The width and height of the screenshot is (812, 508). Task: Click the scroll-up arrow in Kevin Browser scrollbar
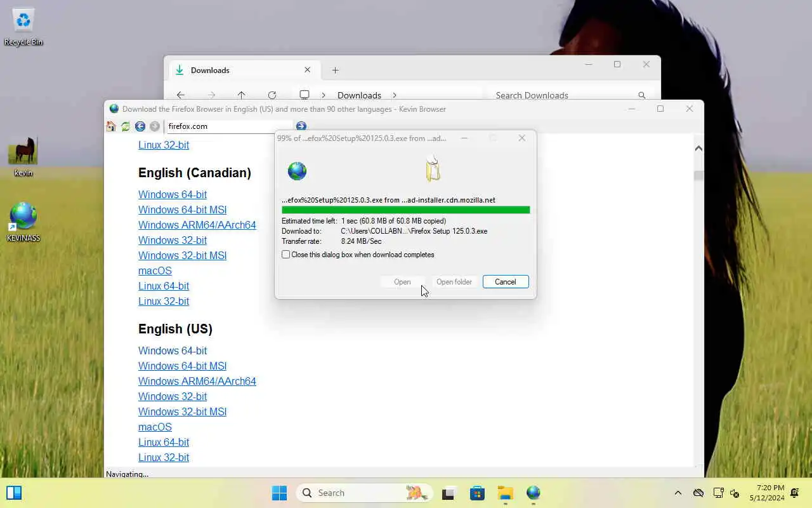click(x=698, y=149)
